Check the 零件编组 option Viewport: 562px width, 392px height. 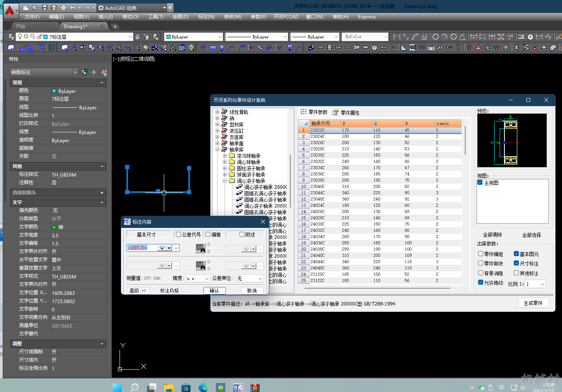point(481,254)
